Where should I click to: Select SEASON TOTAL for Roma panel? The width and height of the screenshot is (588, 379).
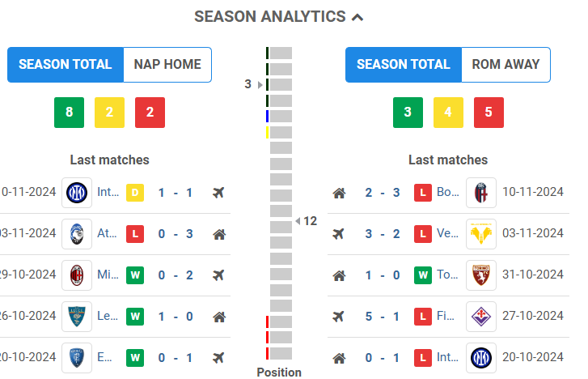(404, 65)
